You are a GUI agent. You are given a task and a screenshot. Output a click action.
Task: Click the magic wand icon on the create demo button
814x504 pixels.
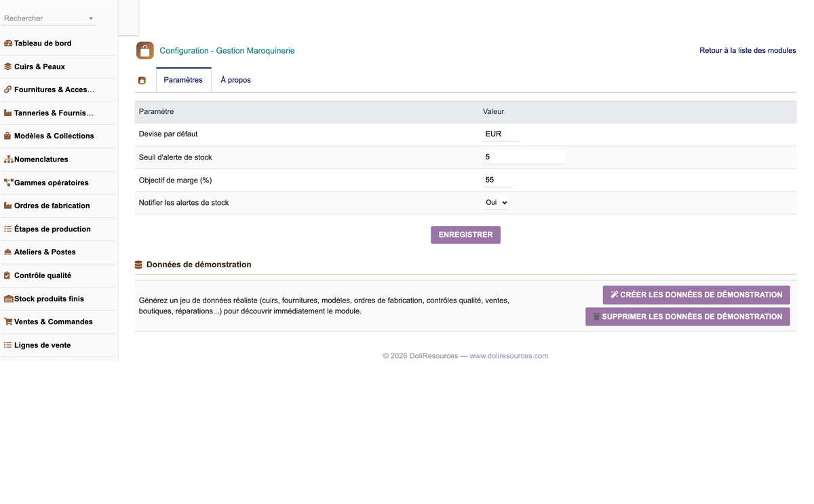[615, 295]
